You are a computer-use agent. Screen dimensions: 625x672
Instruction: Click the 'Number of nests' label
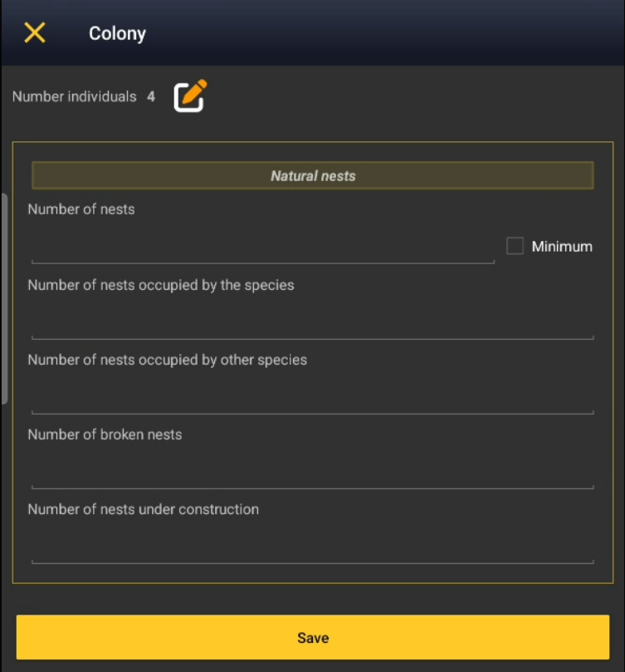[x=81, y=209]
